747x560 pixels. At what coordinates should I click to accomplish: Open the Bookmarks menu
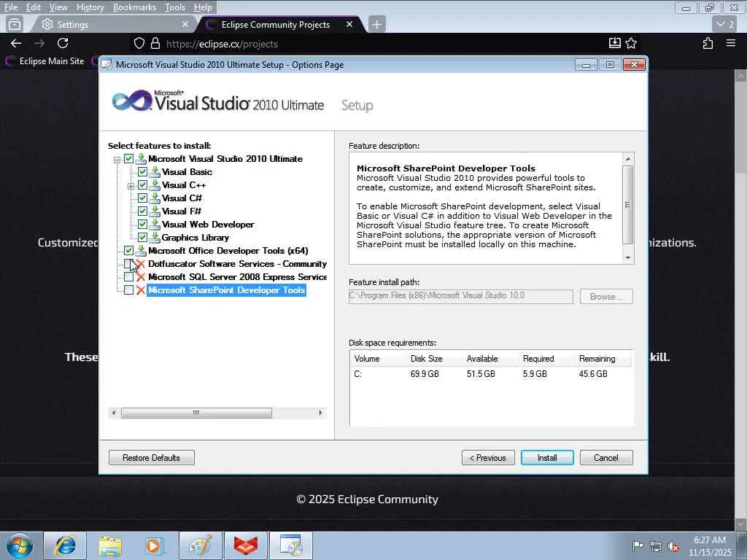coord(134,7)
